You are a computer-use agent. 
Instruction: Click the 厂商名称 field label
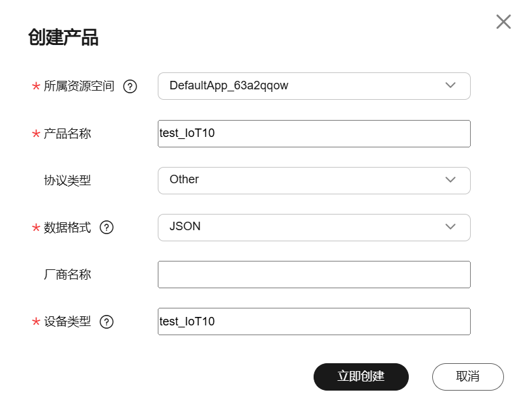click(68, 275)
